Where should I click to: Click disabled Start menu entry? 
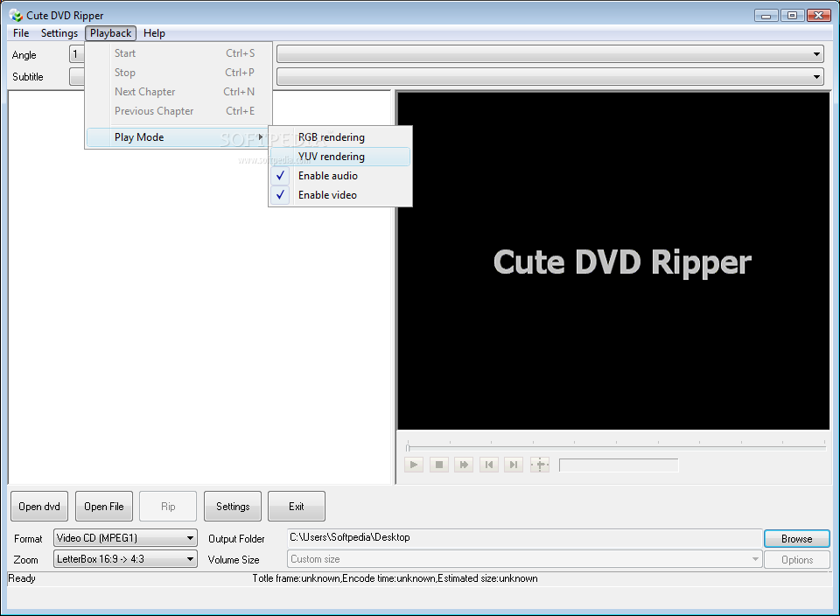(178, 53)
